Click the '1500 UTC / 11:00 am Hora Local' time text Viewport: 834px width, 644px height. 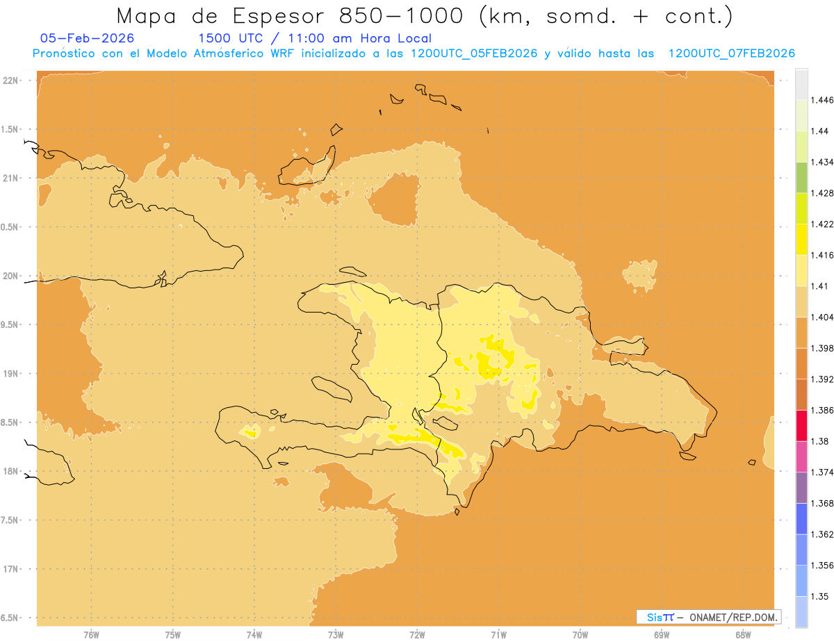315,39
